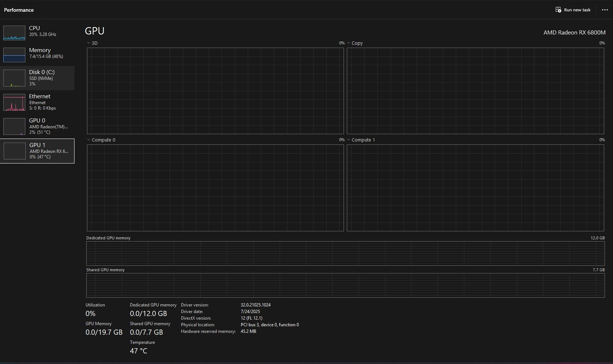Switch to GPU 0 AMD Radeon(TM) page
Image resolution: width=613 pixels, height=364 pixels.
[x=37, y=126]
